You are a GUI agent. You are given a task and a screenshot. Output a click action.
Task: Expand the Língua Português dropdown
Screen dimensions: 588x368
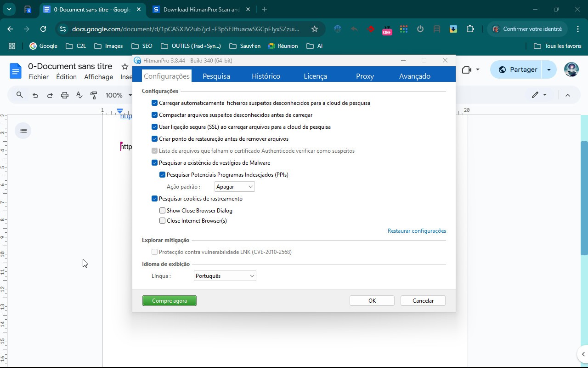[x=225, y=276]
